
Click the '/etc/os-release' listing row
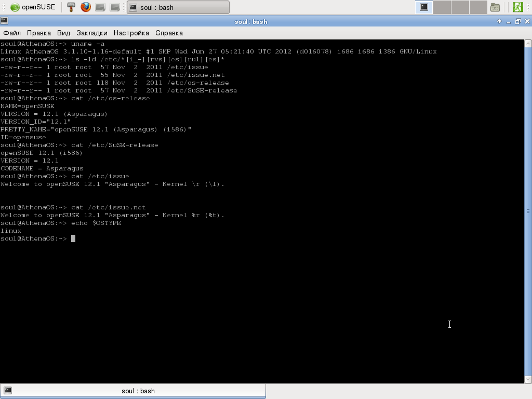114,83
